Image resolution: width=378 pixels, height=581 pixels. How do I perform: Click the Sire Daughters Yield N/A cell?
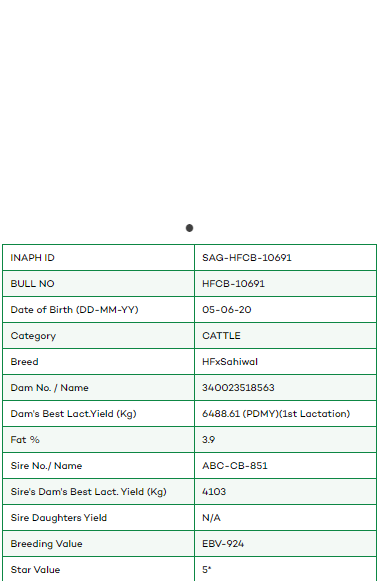pos(285,518)
